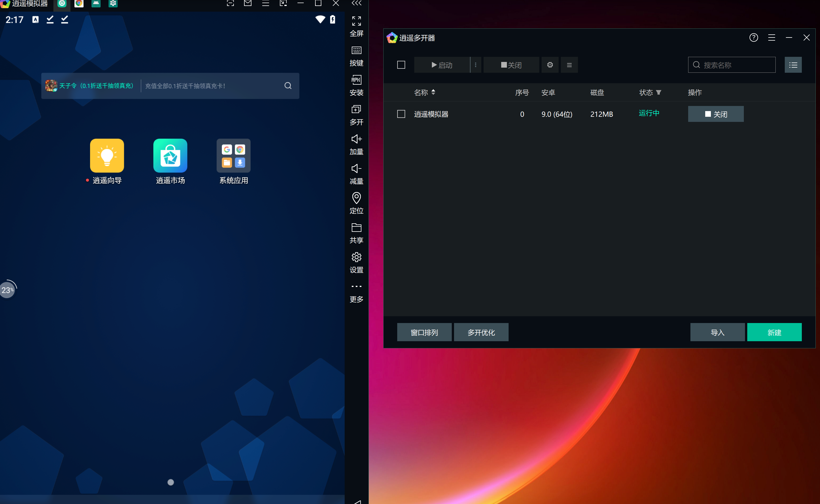
Task: Open the 系统应用 system apps folder
Action: 234,156
